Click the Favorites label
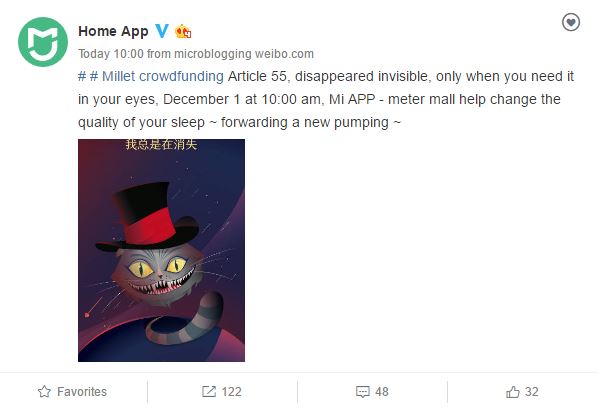Viewport: 597px width, 409px height. tap(82, 391)
